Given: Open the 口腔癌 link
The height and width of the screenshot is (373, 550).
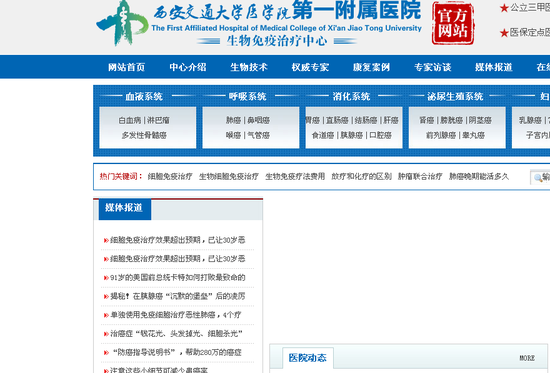Looking at the screenshot, I should 380,135.
